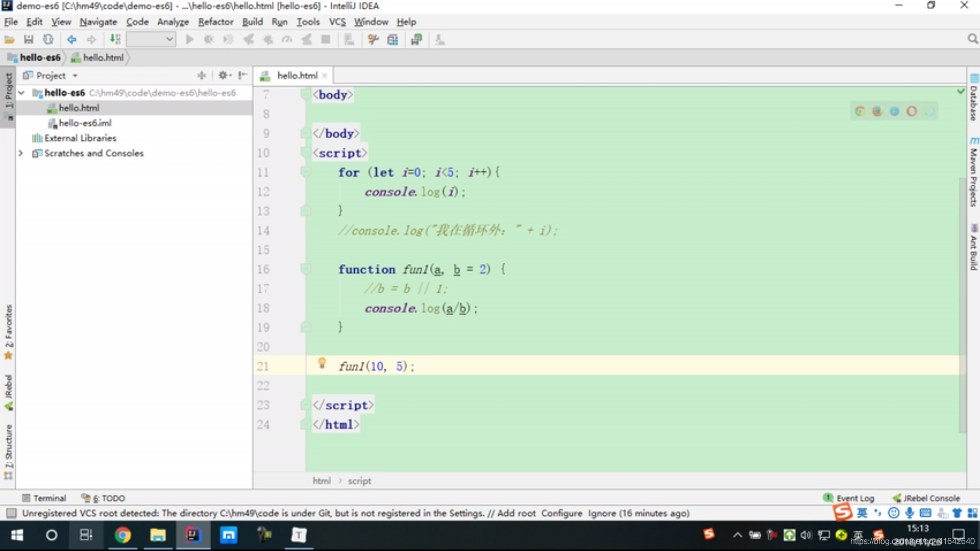The image size is (980, 551).
Task: Open in Opera via red O icon
Action: 912,111
